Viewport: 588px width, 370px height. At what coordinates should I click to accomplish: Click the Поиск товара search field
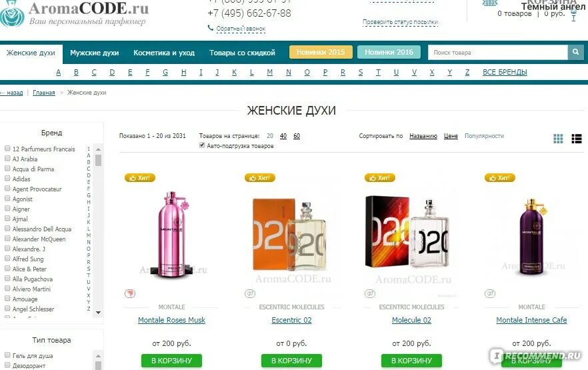498,53
